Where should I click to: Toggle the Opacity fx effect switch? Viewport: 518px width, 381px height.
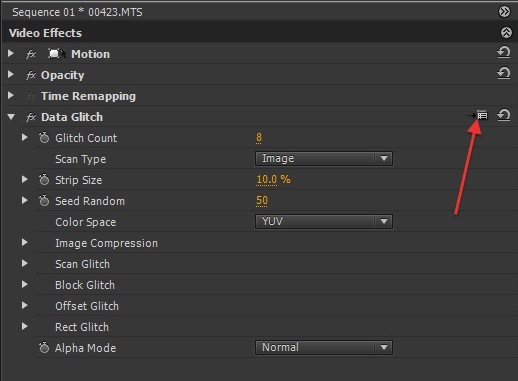[31, 75]
